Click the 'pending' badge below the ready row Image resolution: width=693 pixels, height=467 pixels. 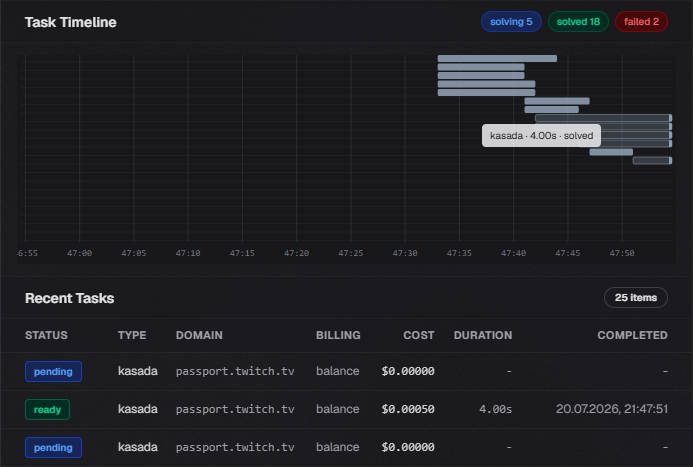pos(53,448)
